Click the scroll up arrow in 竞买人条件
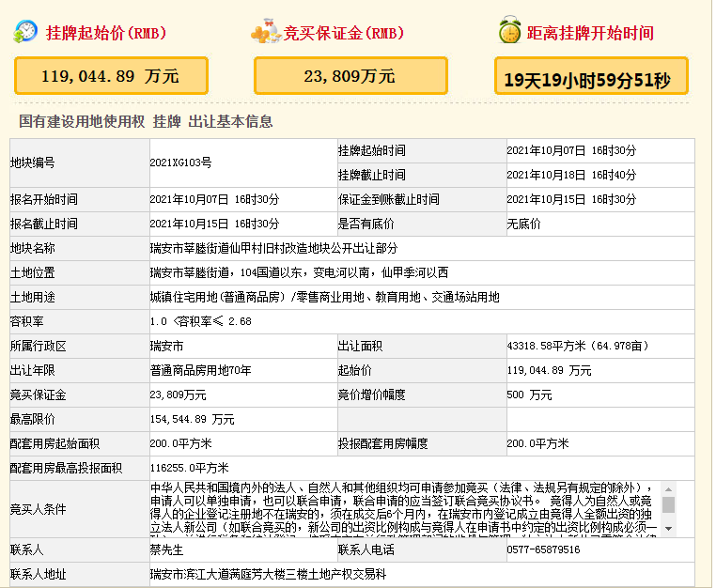This screenshot has width=716, height=588. [668, 488]
